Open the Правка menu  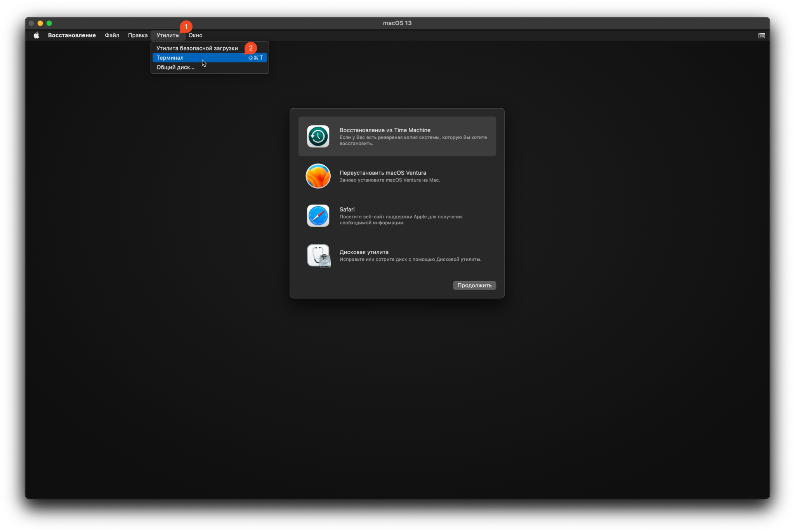138,35
